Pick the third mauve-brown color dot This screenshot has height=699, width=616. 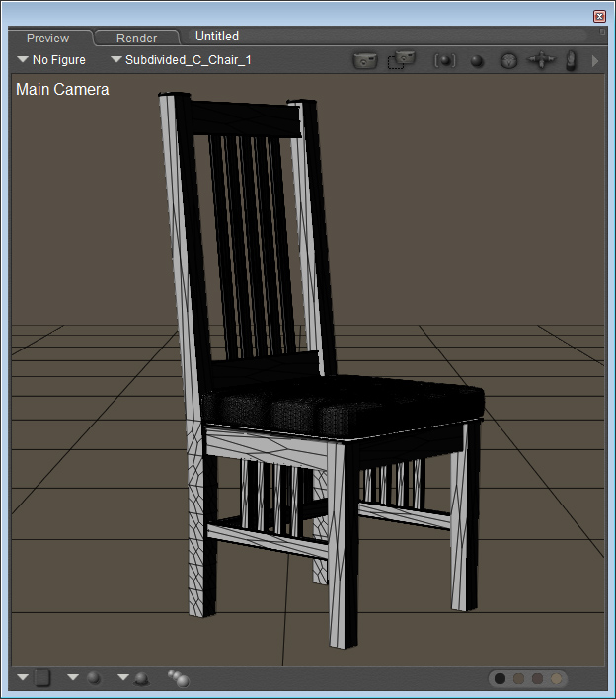click(538, 678)
